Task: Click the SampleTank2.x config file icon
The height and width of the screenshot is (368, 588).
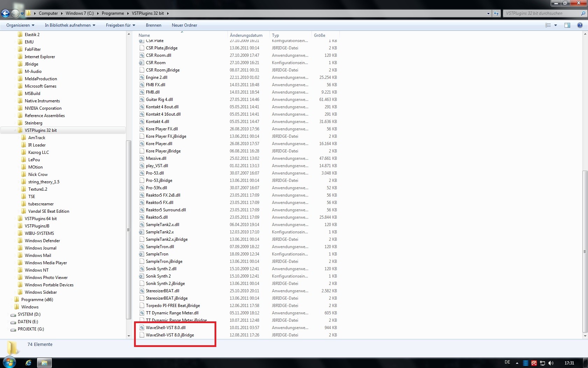Action: (142, 232)
